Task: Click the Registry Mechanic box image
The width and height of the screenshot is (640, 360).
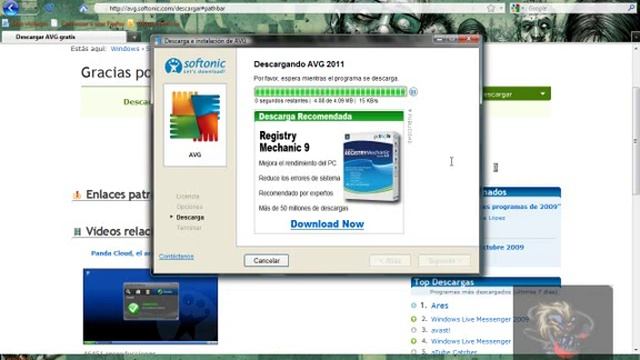Action: (371, 167)
